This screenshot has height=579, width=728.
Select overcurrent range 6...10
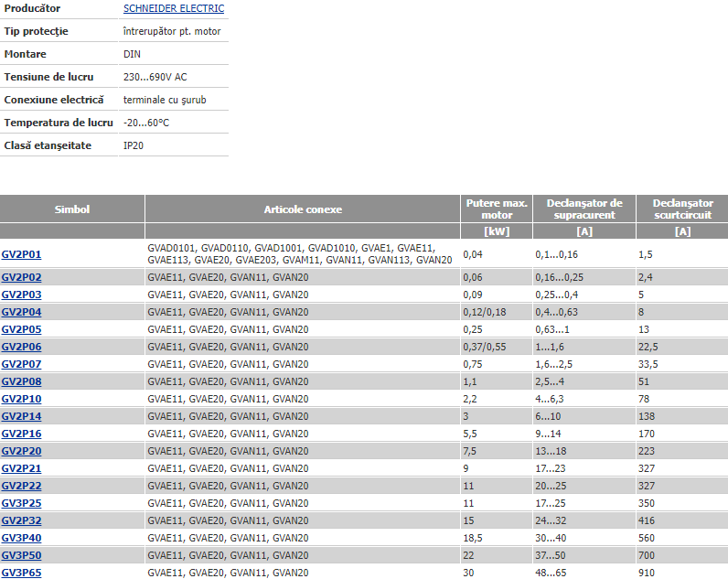548,416
